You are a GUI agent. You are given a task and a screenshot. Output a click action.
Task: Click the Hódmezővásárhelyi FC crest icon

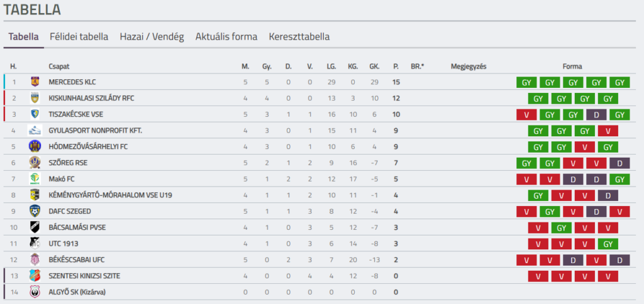tap(35, 146)
